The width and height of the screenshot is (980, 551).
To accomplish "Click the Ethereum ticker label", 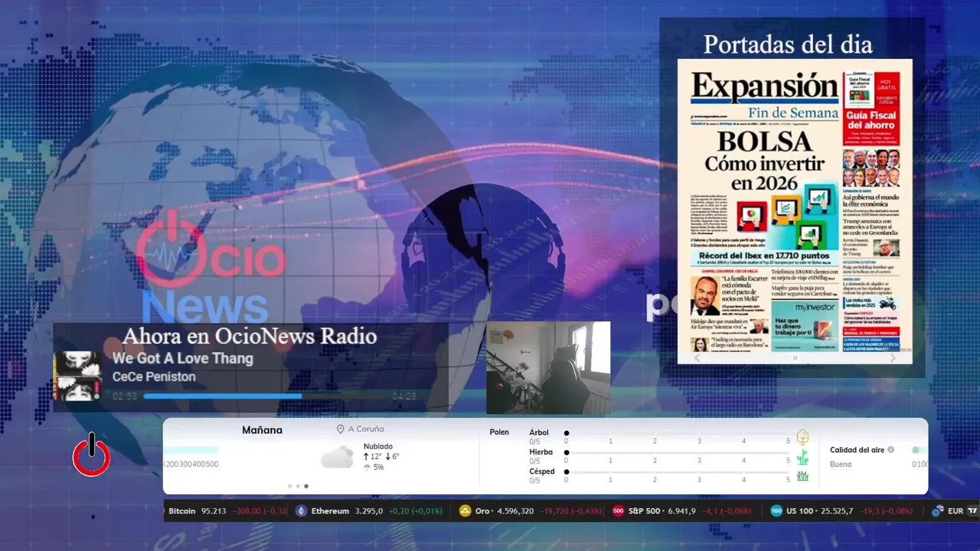I will [330, 511].
